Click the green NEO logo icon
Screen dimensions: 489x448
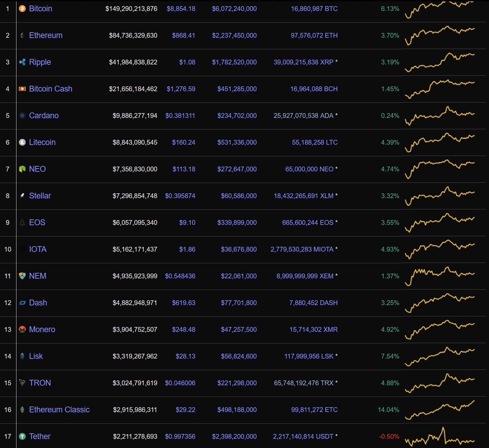coord(22,169)
